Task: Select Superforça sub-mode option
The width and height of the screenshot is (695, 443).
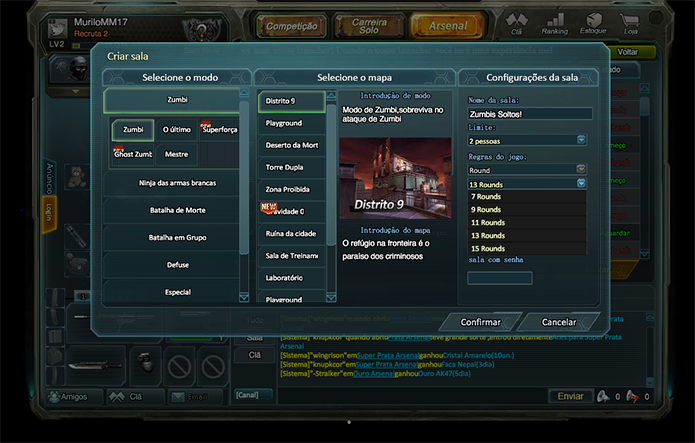Action: 219,129
